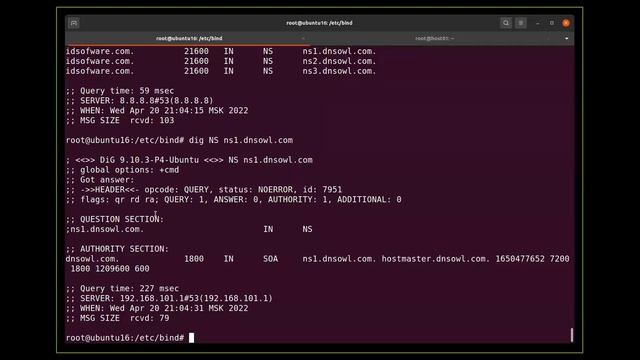Click window title 'root@ubuntu16: /etc/bind'
The width and height of the screenshot is (640, 360).
pyautogui.click(x=319, y=23)
